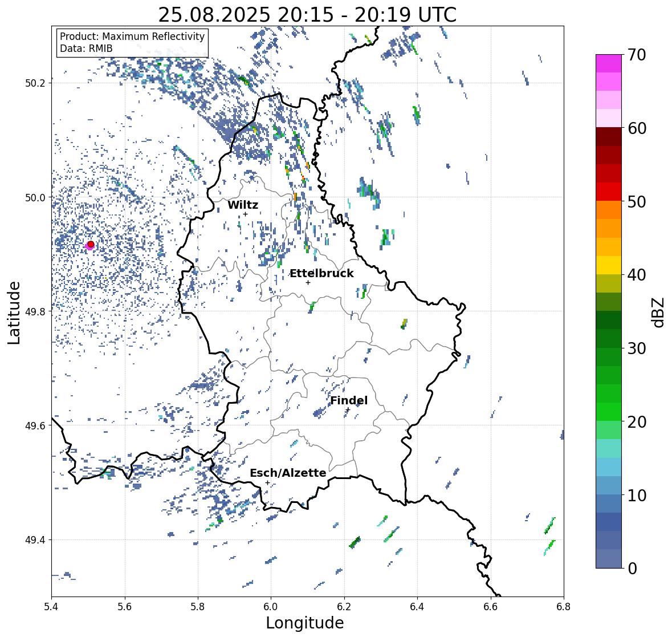672x637 pixels.
Task: Click the Findel cross marker
Action: point(348,409)
